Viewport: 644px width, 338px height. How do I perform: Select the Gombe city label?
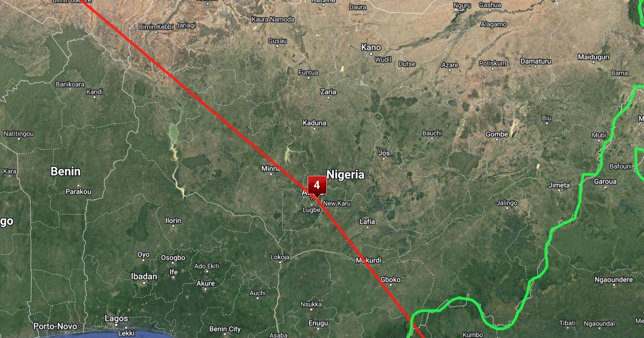pyautogui.click(x=497, y=134)
